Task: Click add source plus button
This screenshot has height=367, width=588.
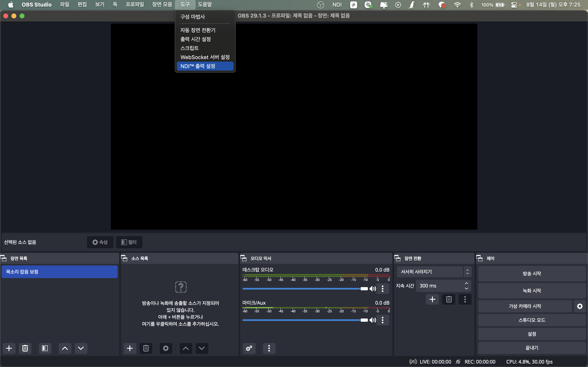Action: tap(130, 348)
